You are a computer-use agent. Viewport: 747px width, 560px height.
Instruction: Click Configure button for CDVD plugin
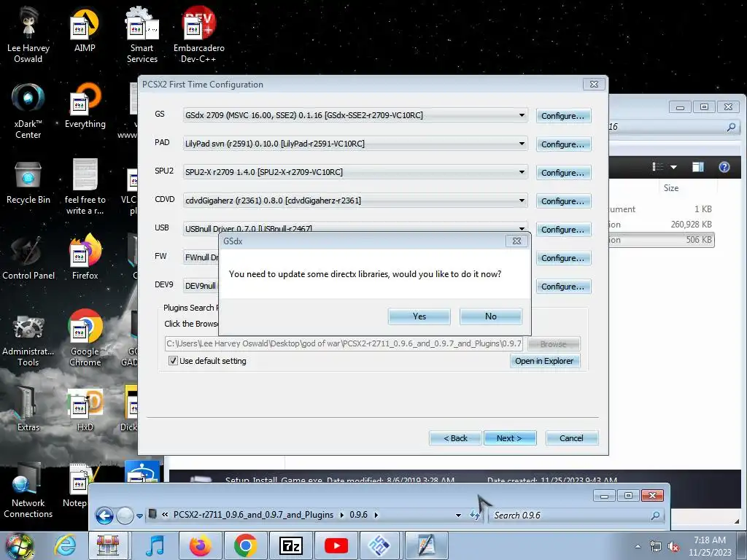point(563,201)
